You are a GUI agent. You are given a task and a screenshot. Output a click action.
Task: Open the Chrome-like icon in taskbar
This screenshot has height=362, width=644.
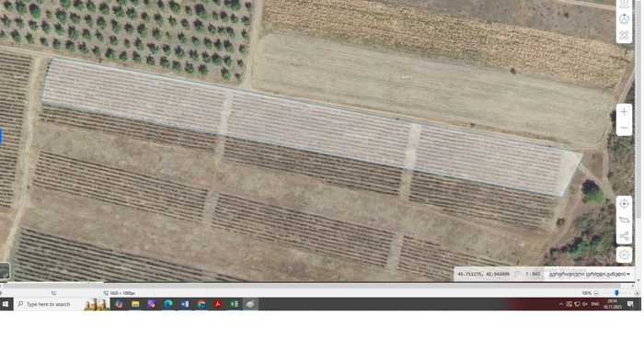[201, 304]
